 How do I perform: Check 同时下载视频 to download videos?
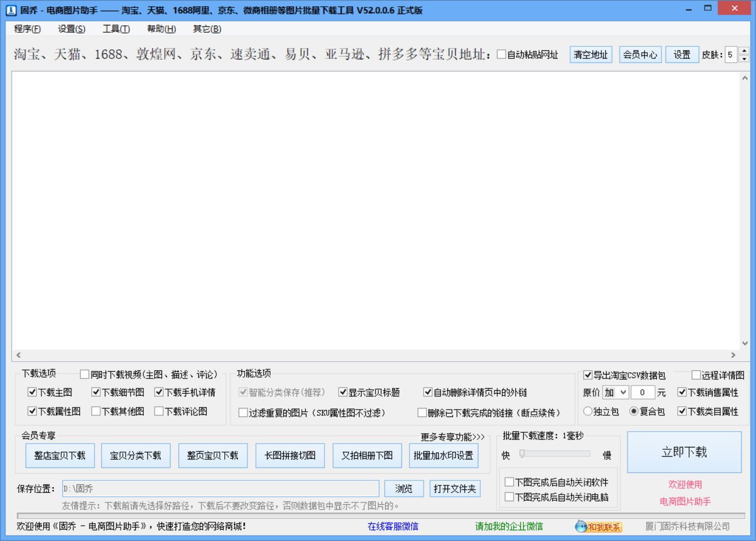tap(83, 374)
